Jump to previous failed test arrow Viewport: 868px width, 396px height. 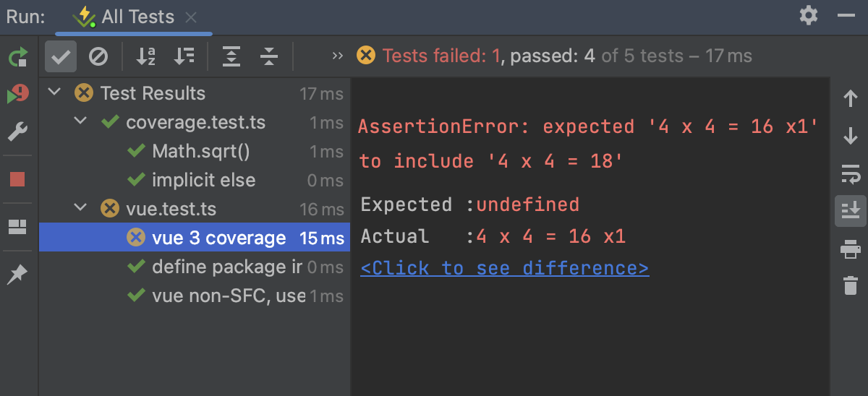[851, 99]
